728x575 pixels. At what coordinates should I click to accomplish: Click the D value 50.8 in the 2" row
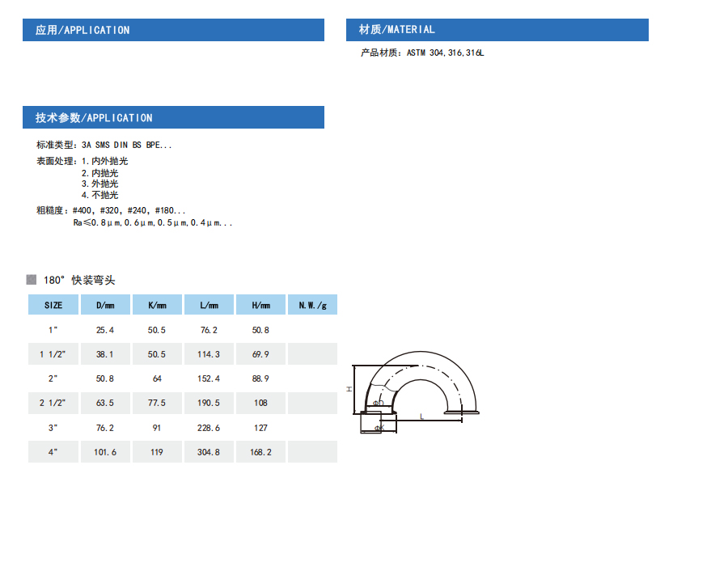point(105,378)
